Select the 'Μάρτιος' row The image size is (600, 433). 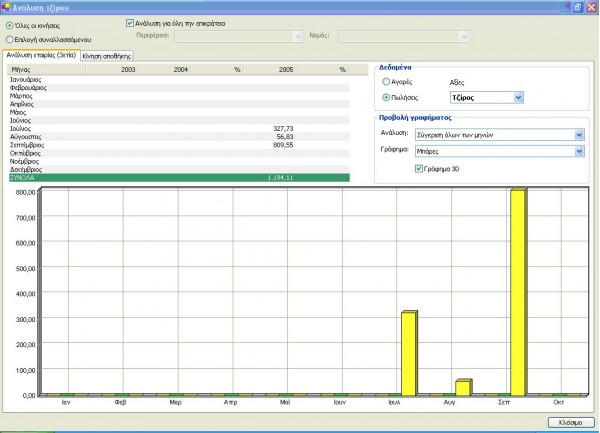(179, 96)
